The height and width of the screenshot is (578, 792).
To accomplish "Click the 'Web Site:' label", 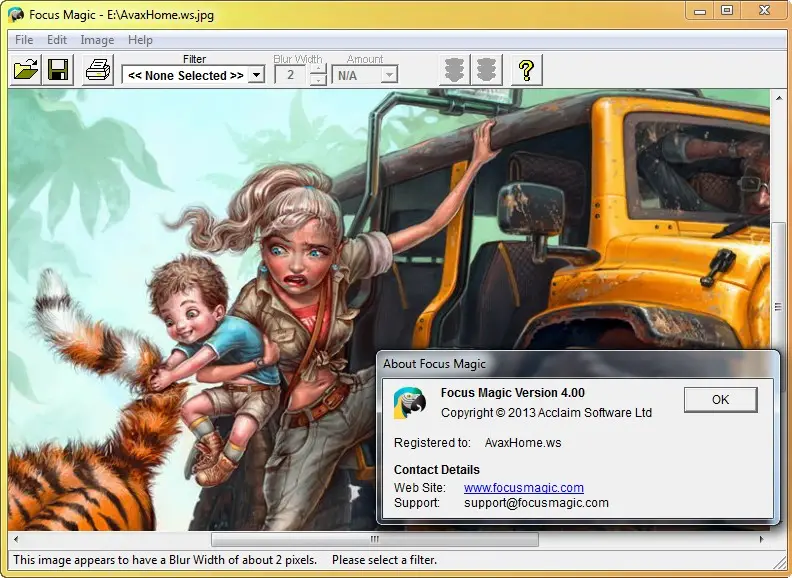I will point(420,488).
